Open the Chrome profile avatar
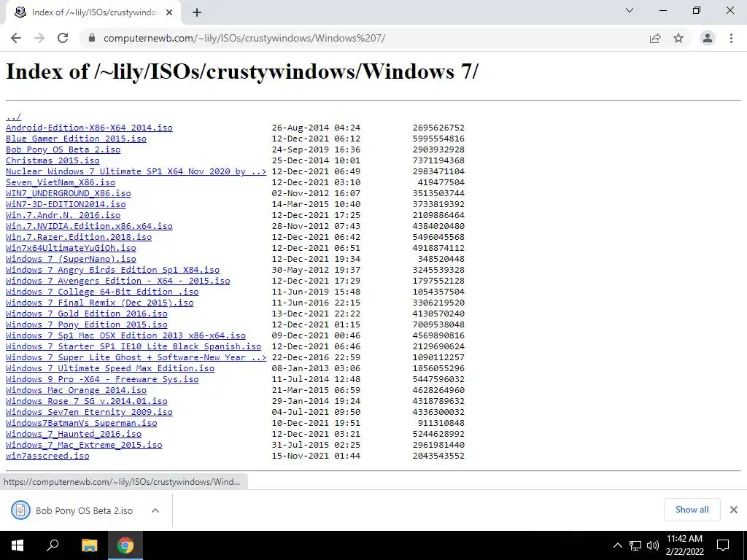The image size is (747, 560). click(708, 38)
